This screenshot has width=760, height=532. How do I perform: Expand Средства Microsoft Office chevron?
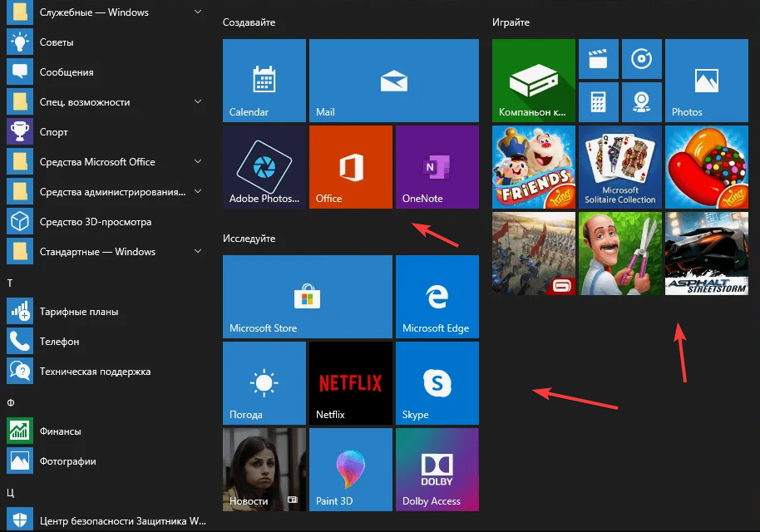coord(198,161)
